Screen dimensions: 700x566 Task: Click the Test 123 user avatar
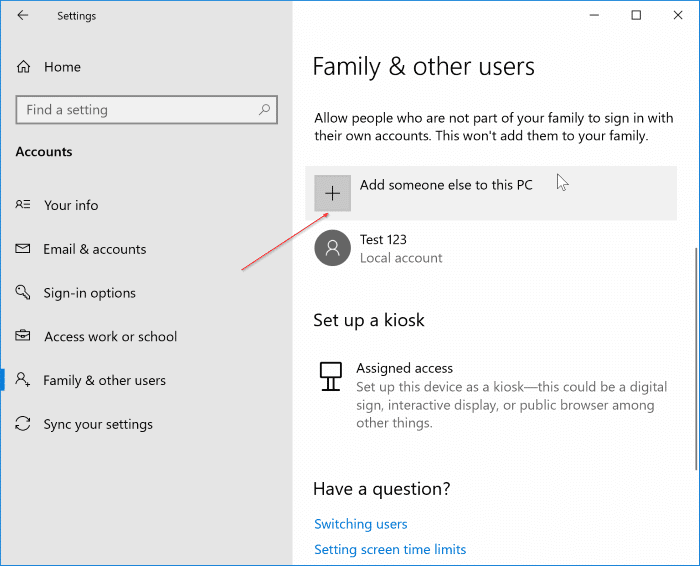(333, 248)
